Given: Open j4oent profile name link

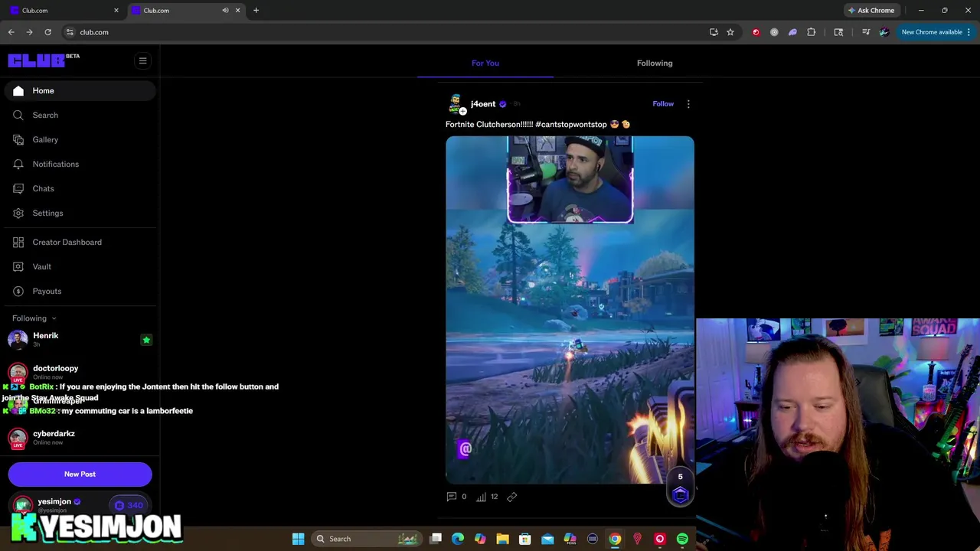Looking at the screenshot, I should [483, 104].
